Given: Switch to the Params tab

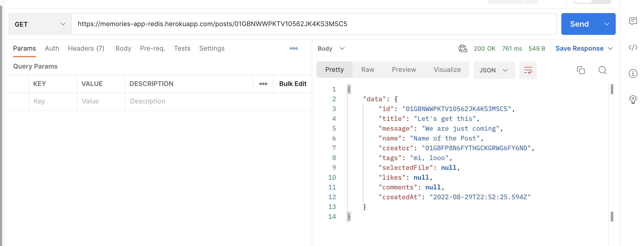Looking at the screenshot, I should [x=24, y=48].
